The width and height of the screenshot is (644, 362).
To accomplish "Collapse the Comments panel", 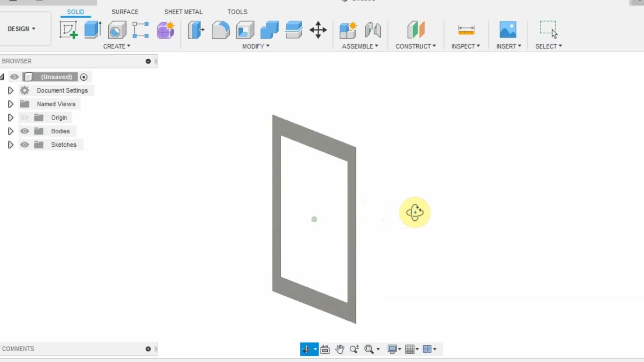I will point(148,349).
